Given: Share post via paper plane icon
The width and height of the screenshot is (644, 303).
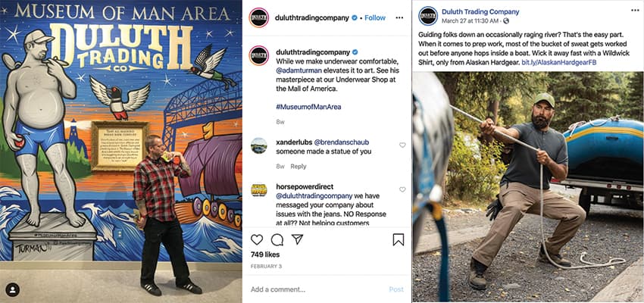Looking at the screenshot, I should coord(297,239).
